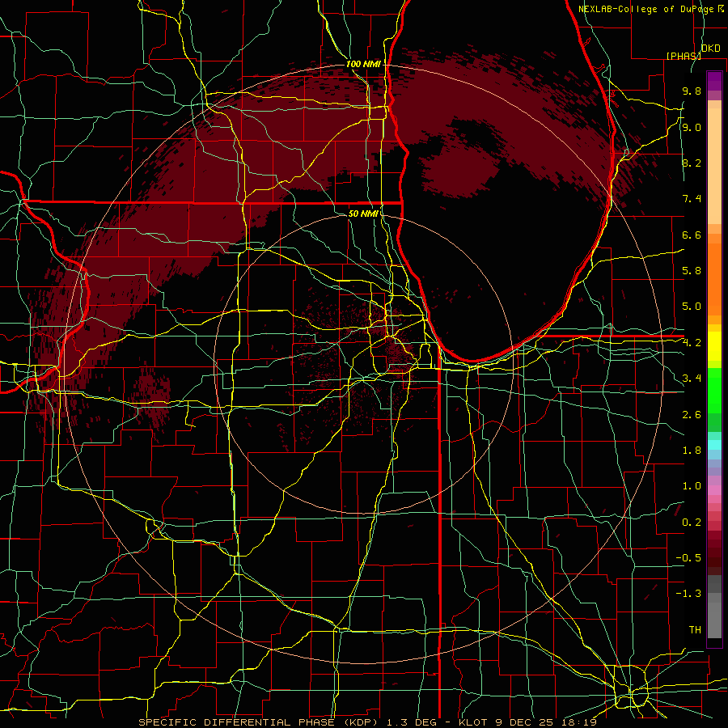Click the NEXLAB-College of DuPage label
This screenshot has height=728, width=728.
click(x=650, y=9)
